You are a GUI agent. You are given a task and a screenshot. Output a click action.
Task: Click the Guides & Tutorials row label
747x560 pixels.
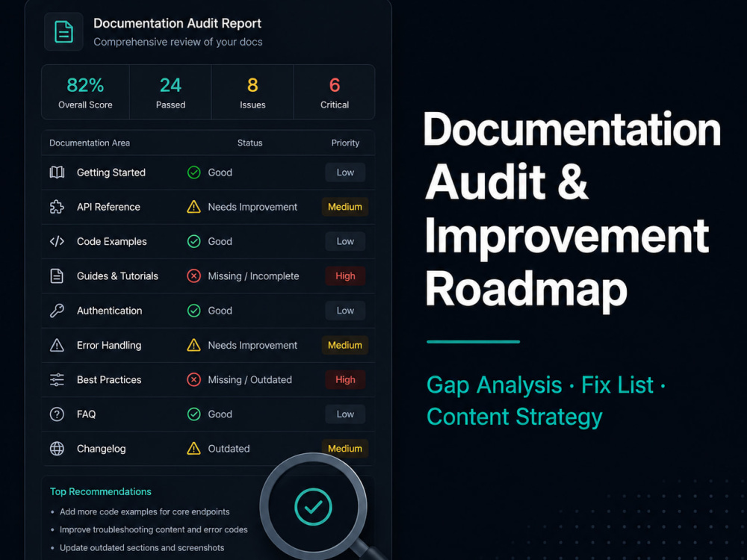click(x=118, y=276)
